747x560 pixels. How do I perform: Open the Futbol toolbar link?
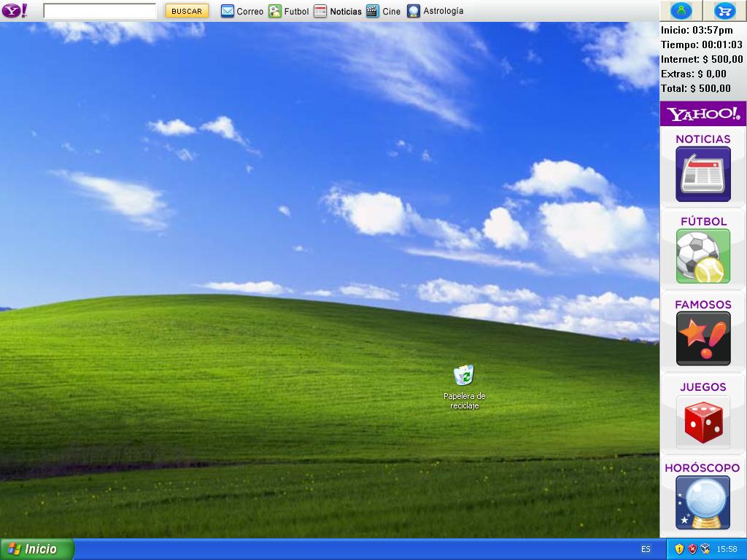[296, 12]
